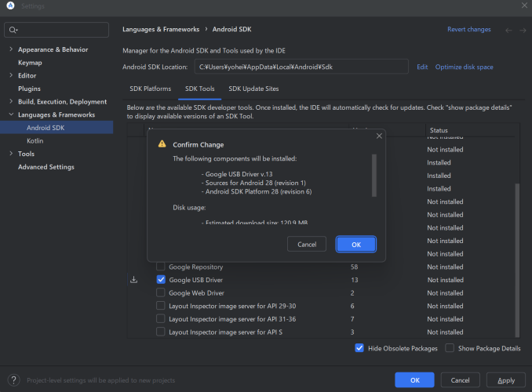Collapse Languages & Frameworks section
This screenshot has height=392, width=532.
click(x=11, y=114)
